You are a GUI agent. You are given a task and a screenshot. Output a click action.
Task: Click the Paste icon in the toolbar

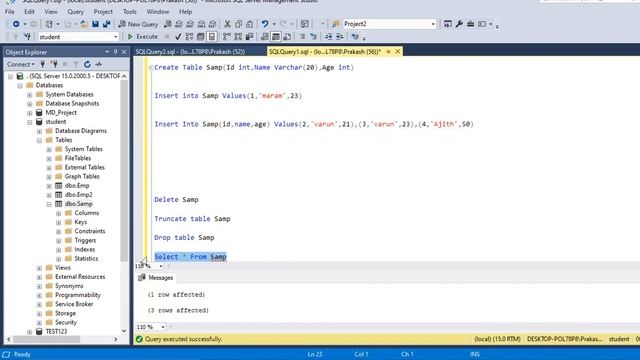pos(249,24)
